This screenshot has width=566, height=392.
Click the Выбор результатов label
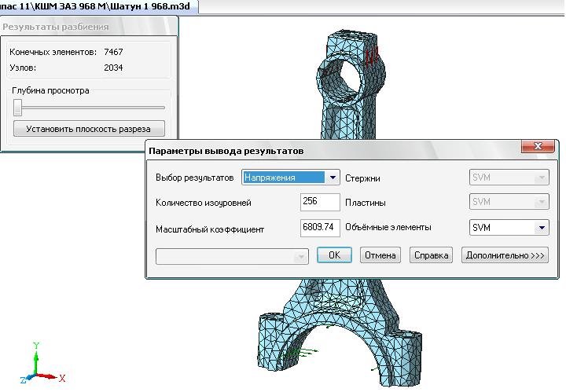tap(195, 178)
